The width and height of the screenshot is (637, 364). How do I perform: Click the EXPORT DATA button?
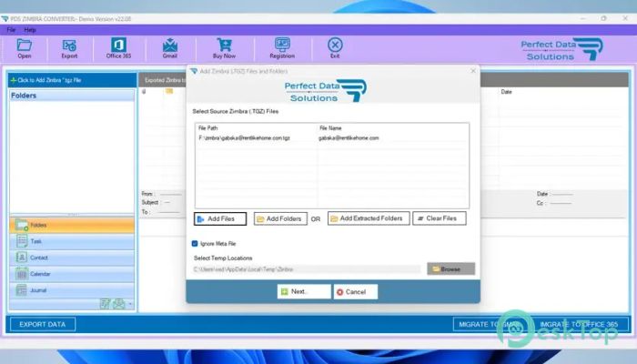click(x=43, y=324)
